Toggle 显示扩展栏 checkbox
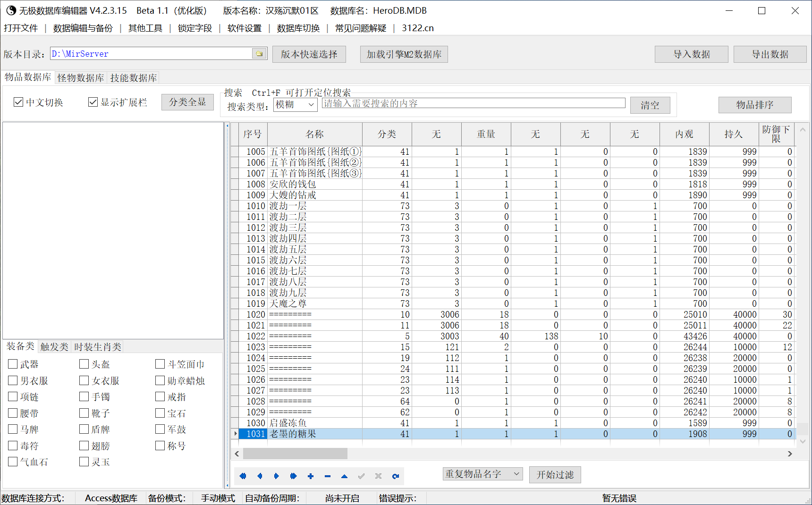Screen dimensions: 812x505 tap(93, 102)
